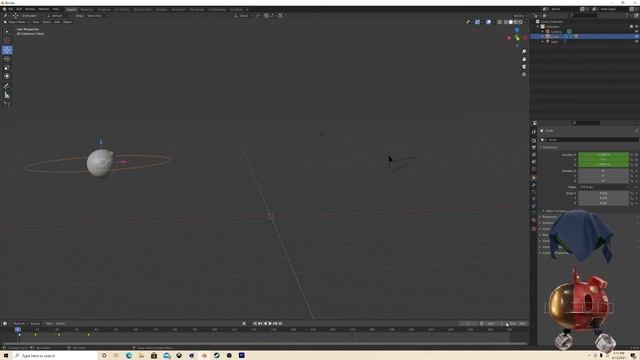Image resolution: width=640 pixels, height=360 pixels.
Task: Open the Edit menu
Action: pos(19,9)
